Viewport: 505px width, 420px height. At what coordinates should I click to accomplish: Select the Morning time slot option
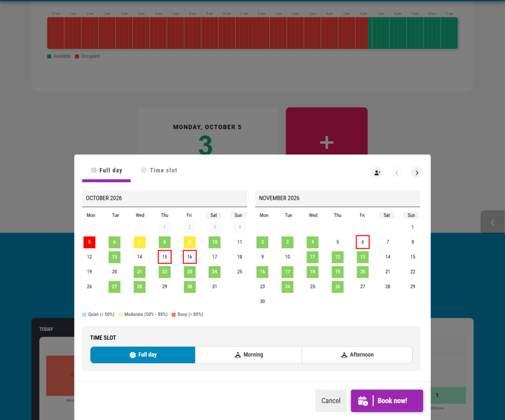[249, 355]
